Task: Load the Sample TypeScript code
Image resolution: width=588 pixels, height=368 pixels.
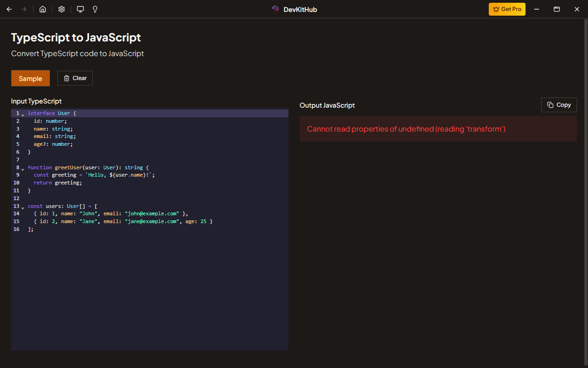Action: pos(30,78)
